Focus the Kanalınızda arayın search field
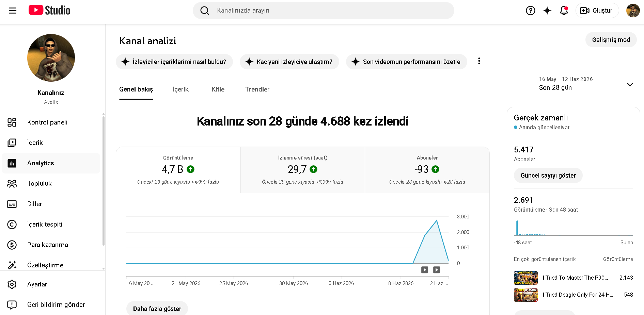Viewport: 644px width, 315px height. click(324, 11)
